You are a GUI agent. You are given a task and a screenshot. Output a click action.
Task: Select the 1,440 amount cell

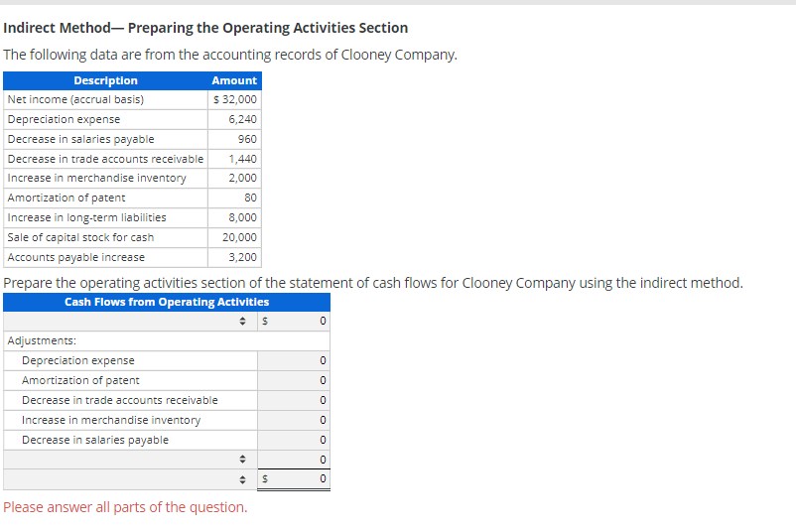pyautogui.click(x=234, y=159)
